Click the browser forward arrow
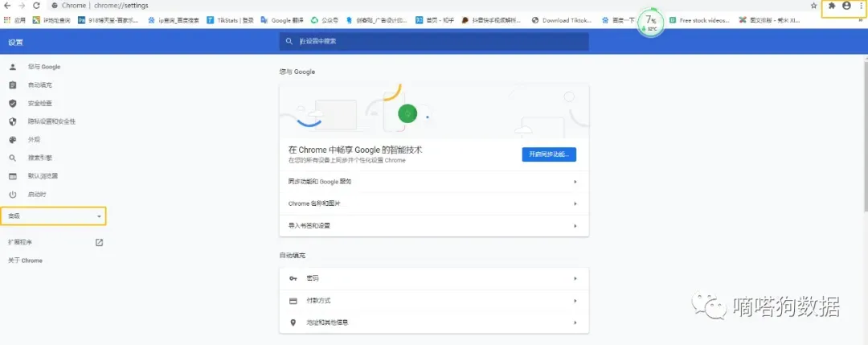The width and height of the screenshot is (868, 345). pos(22,6)
